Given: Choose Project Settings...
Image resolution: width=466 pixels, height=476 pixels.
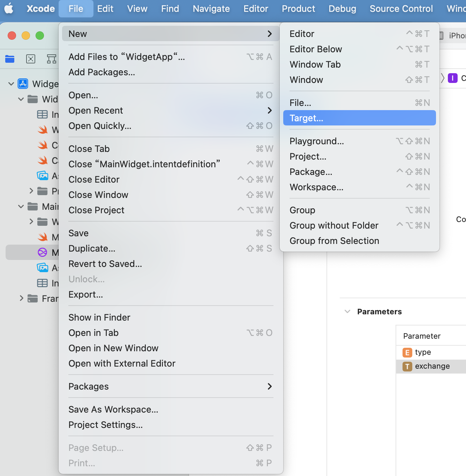Looking at the screenshot, I should tap(171, 424).
